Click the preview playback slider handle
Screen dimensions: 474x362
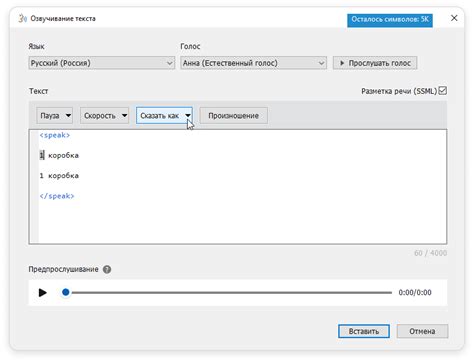[x=66, y=292]
